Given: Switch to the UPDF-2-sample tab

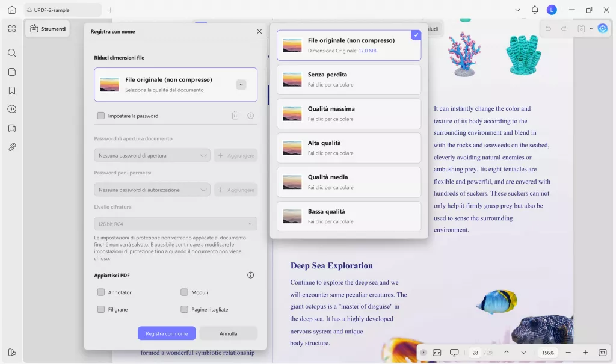Looking at the screenshot, I should pyautogui.click(x=63, y=10).
